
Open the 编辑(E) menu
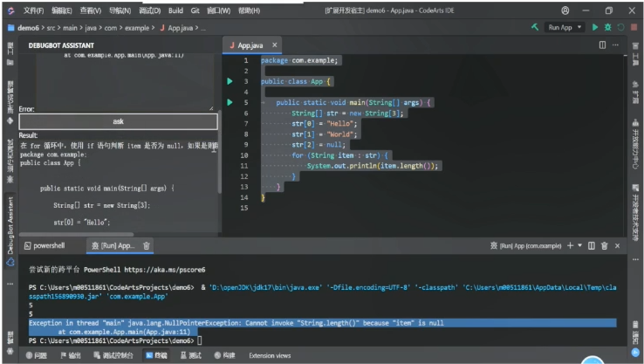click(62, 10)
